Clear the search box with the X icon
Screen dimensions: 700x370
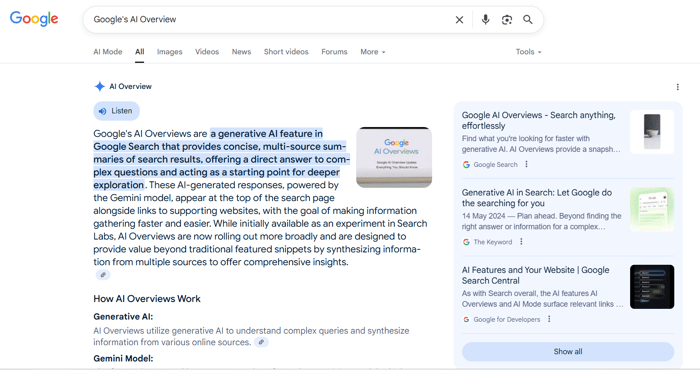click(459, 20)
